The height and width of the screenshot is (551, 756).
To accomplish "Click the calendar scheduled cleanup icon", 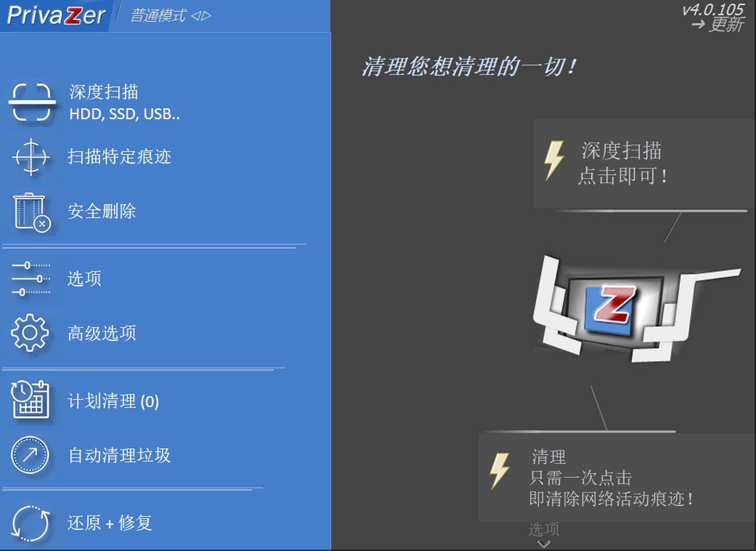I will pyautogui.click(x=30, y=399).
